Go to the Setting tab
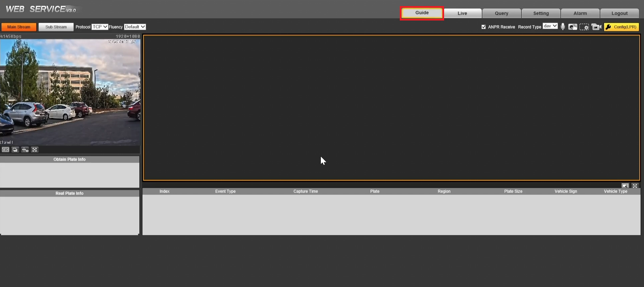Screen dimensions: 644x287 [541, 13]
